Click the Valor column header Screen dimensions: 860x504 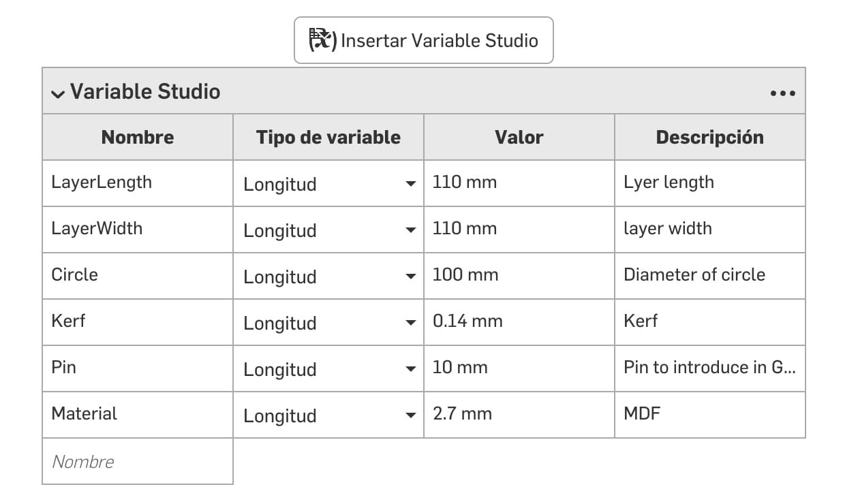pos(519,138)
